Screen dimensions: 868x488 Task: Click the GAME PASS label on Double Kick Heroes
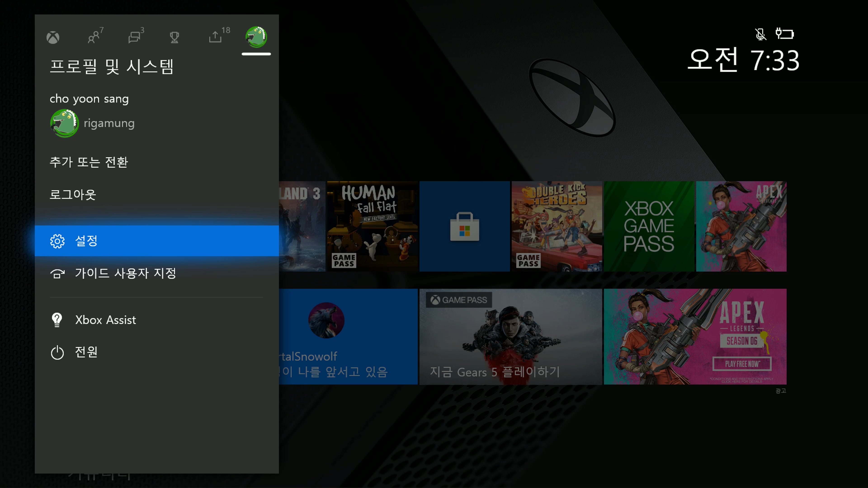point(528,261)
